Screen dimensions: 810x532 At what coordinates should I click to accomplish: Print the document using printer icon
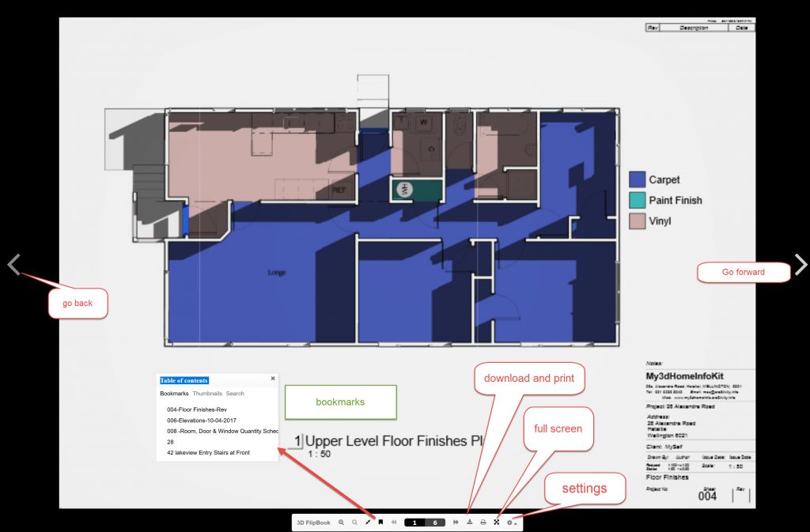(x=483, y=523)
